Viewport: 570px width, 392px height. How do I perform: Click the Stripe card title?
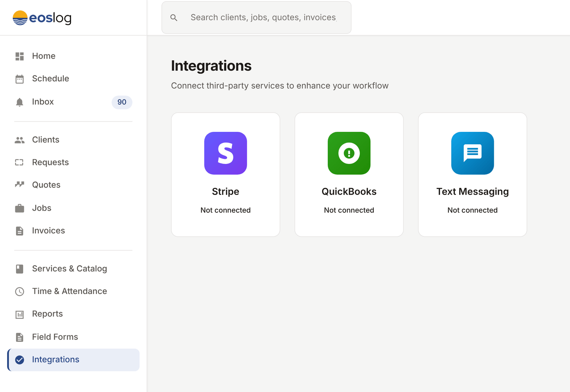[x=226, y=191]
